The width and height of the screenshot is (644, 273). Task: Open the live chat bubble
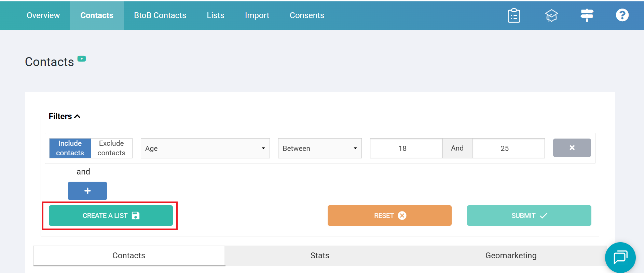[620, 257]
